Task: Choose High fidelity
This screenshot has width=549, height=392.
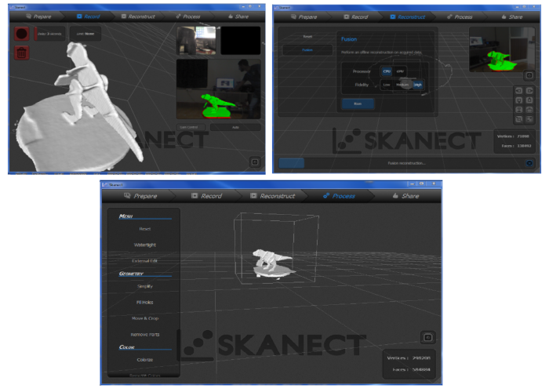Action: (418, 85)
